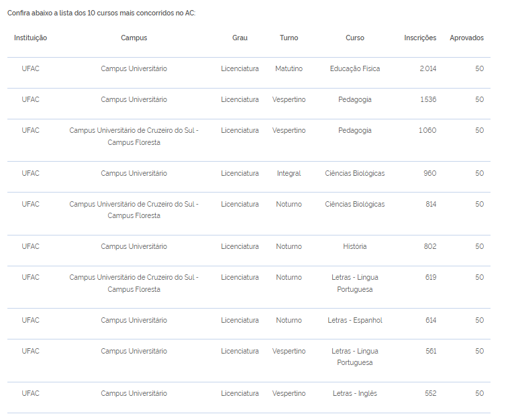Click the Aprovados column header
Image resolution: width=512 pixels, height=420 pixels.
[x=466, y=38]
